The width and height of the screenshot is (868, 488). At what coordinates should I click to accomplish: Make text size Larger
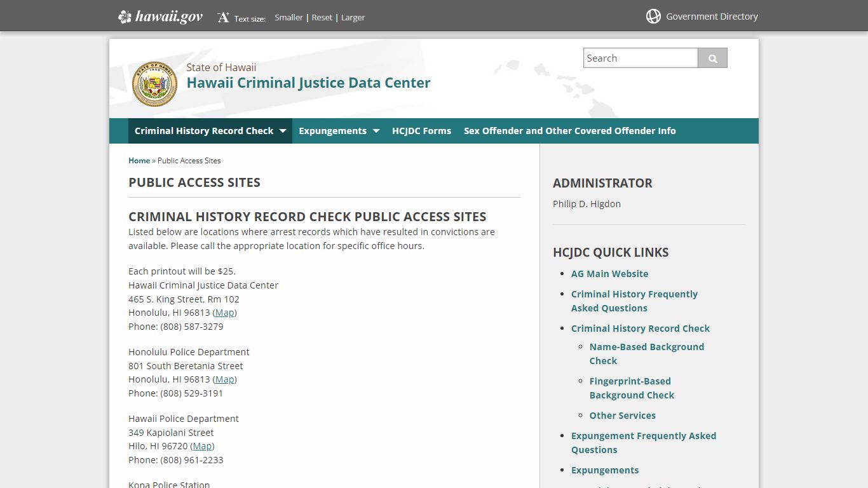353,18
